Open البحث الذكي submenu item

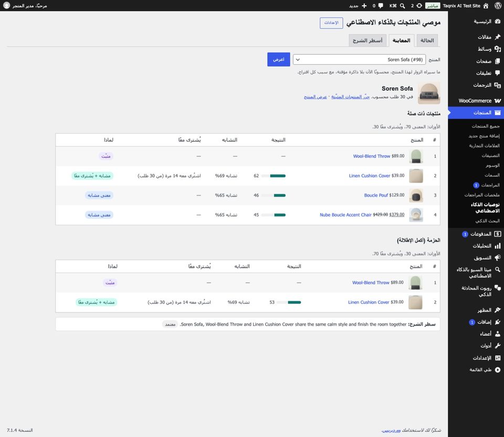point(488,221)
